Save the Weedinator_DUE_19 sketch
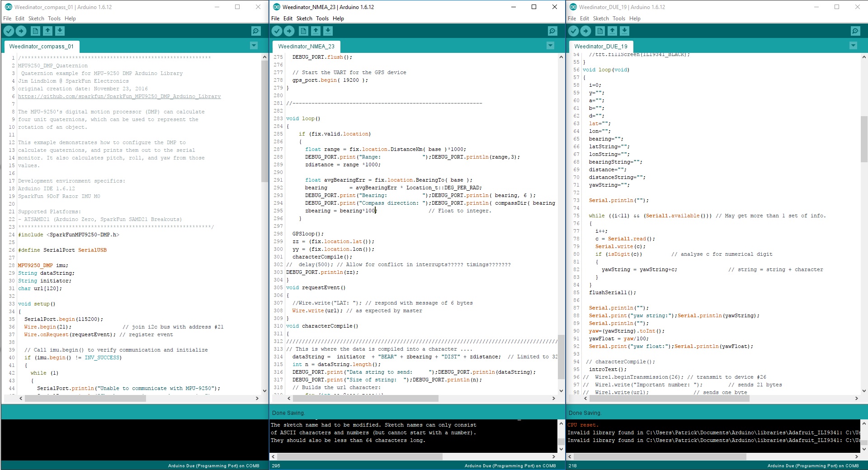Viewport: 868px width, 470px height. pos(625,31)
